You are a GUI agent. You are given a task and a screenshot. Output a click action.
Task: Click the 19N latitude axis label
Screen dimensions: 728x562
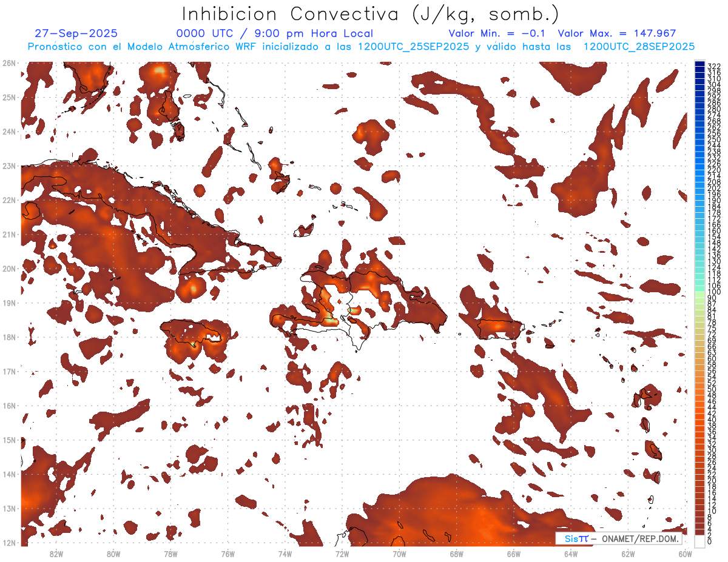(x=8, y=303)
